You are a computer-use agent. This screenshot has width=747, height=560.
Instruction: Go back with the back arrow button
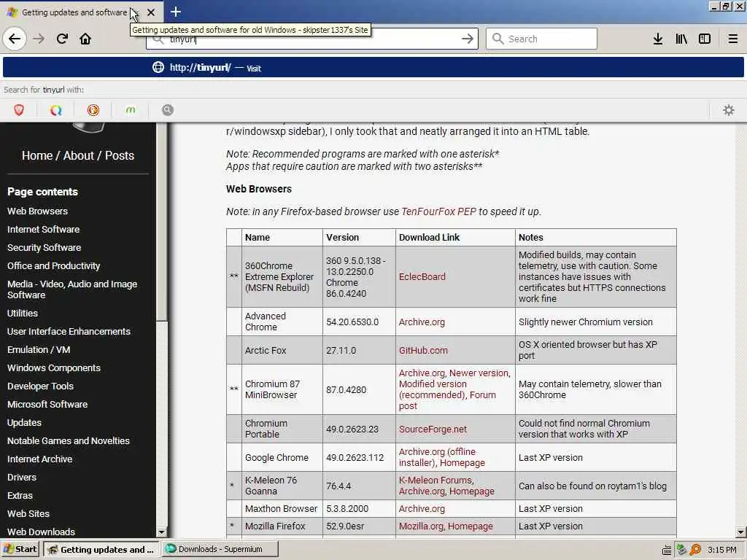pyautogui.click(x=15, y=39)
